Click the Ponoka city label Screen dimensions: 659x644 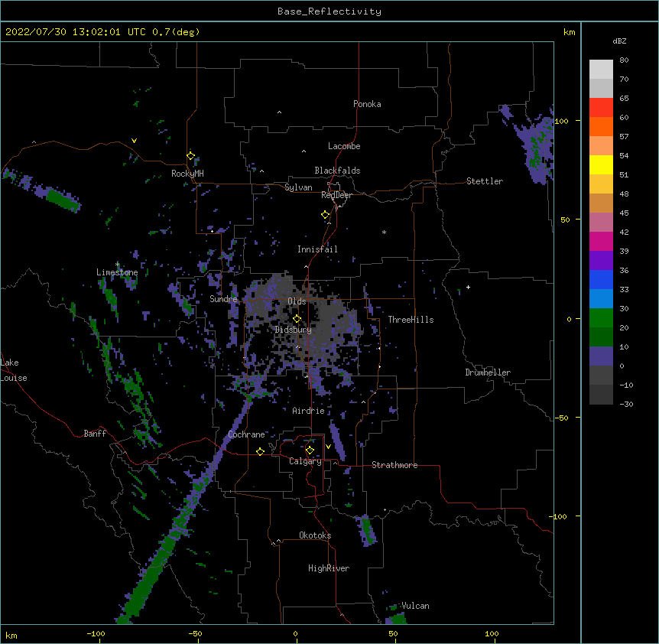(367, 104)
